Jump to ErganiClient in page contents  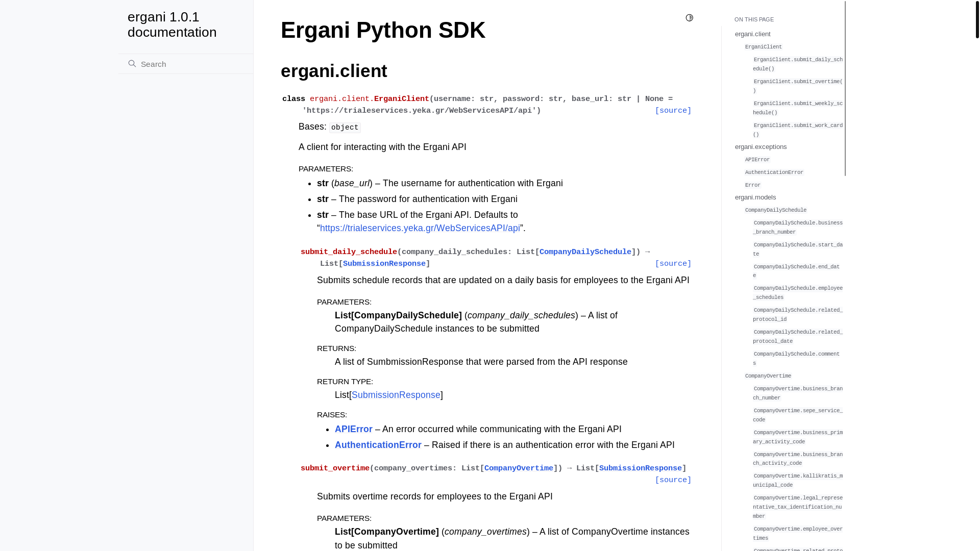764,47
